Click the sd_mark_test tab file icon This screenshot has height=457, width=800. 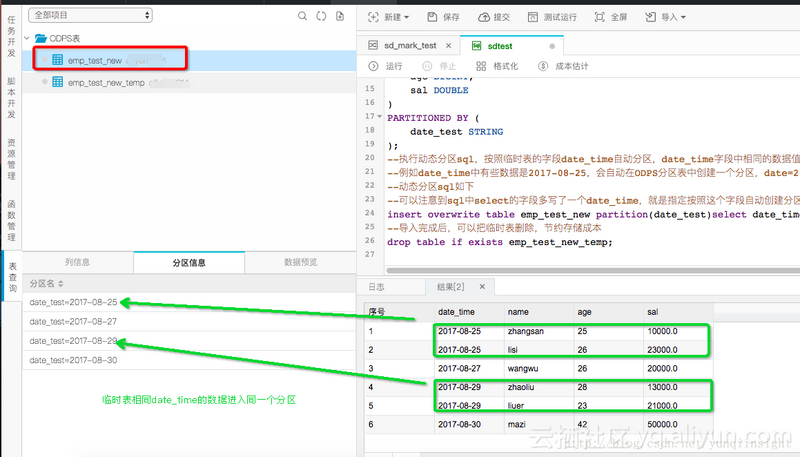(373, 45)
